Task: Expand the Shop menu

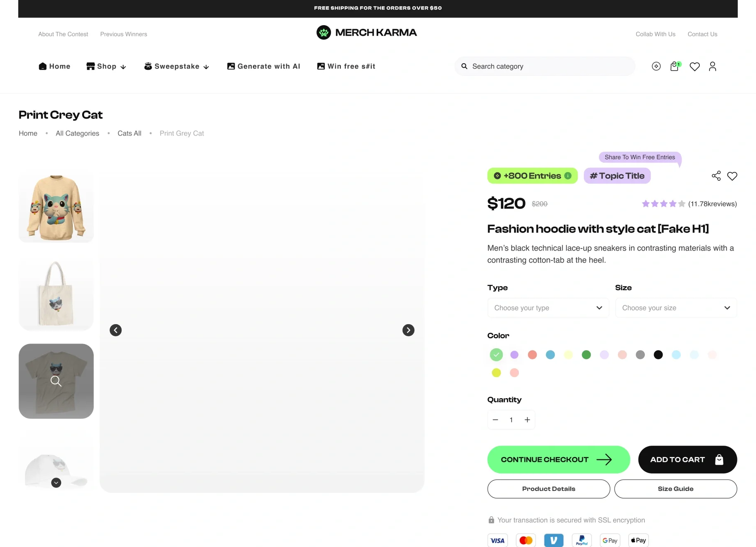Action: tap(106, 66)
